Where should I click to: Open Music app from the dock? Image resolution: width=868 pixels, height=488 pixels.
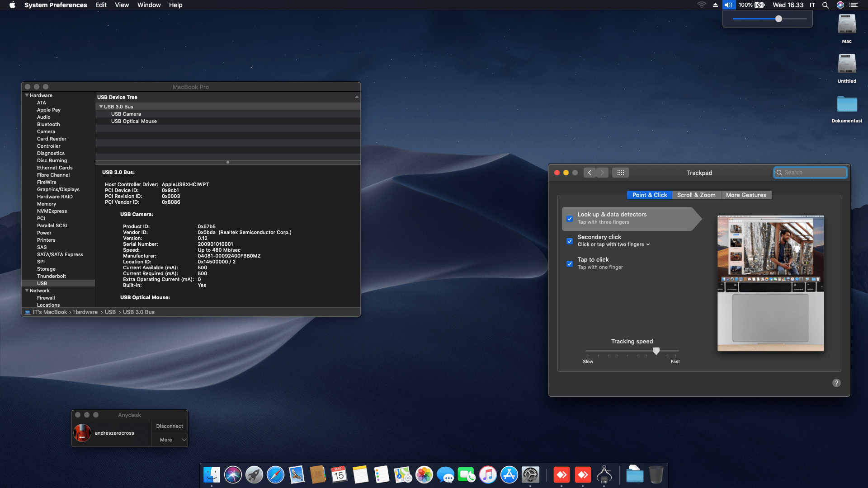point(488,475)
